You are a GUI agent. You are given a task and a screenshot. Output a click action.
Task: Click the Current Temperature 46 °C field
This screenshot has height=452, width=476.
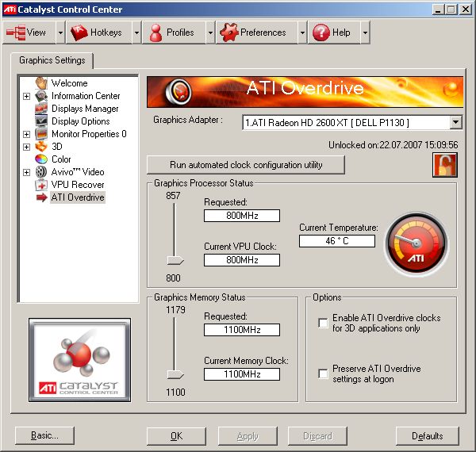tap(337, 241)
